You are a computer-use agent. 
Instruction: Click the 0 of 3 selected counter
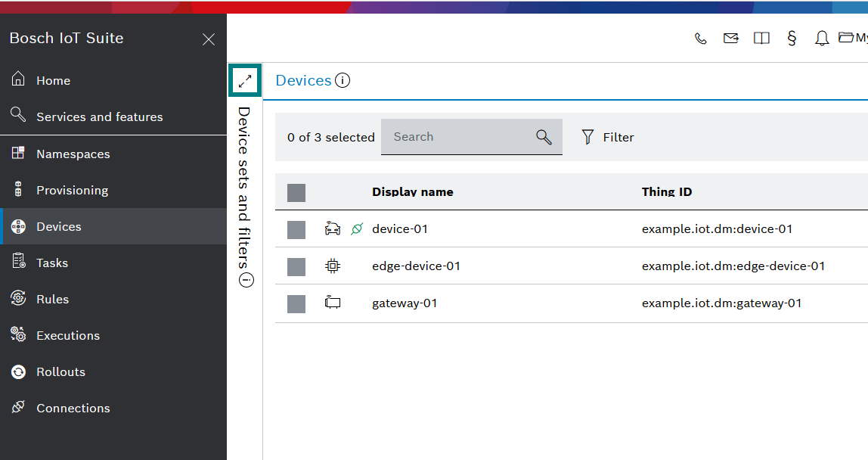pyautogui.click(x=331, y=138)
